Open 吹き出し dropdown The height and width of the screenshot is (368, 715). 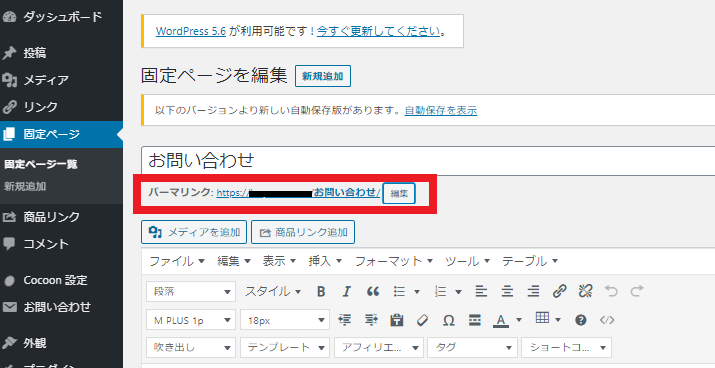pyautogui.click(x=191, y=347)
